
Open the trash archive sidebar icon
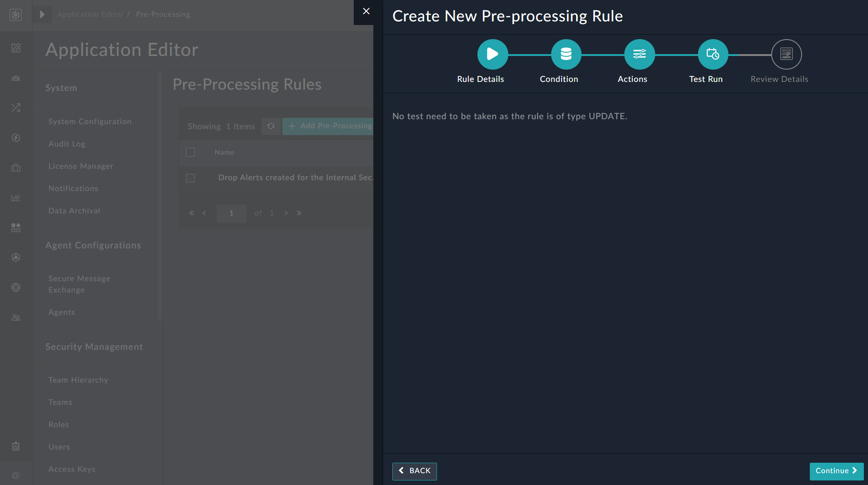point(16,446)
